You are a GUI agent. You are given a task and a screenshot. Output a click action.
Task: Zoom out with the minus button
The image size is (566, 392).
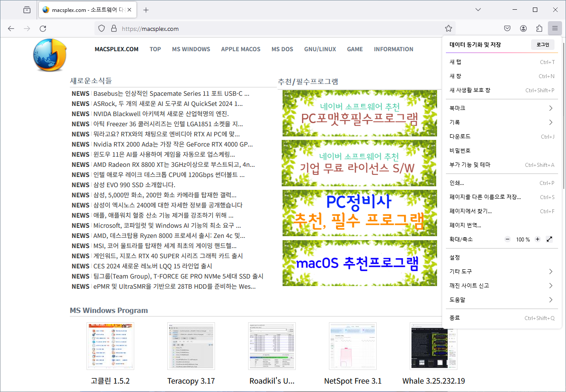coord(507,239)
